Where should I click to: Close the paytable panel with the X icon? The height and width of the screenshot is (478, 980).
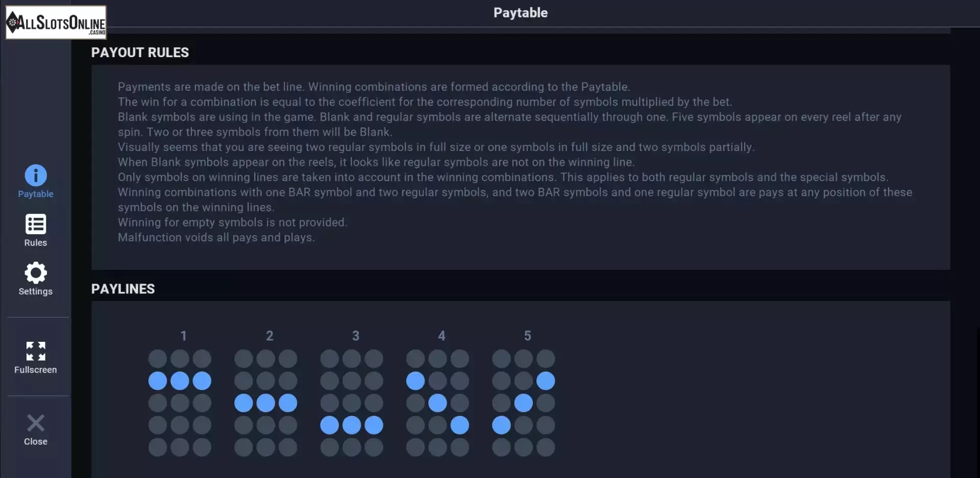(x=36, y=423)
